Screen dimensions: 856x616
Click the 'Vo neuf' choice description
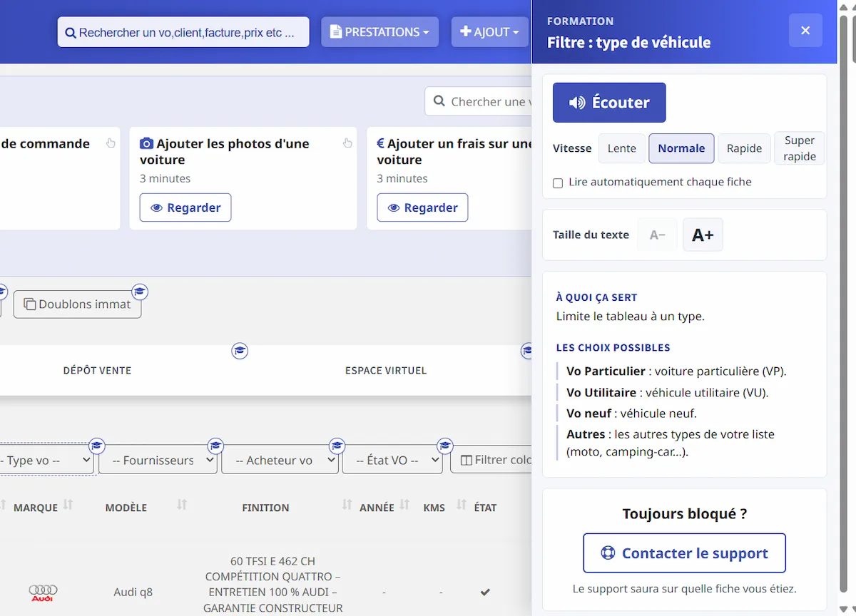(x=631, y=413)
